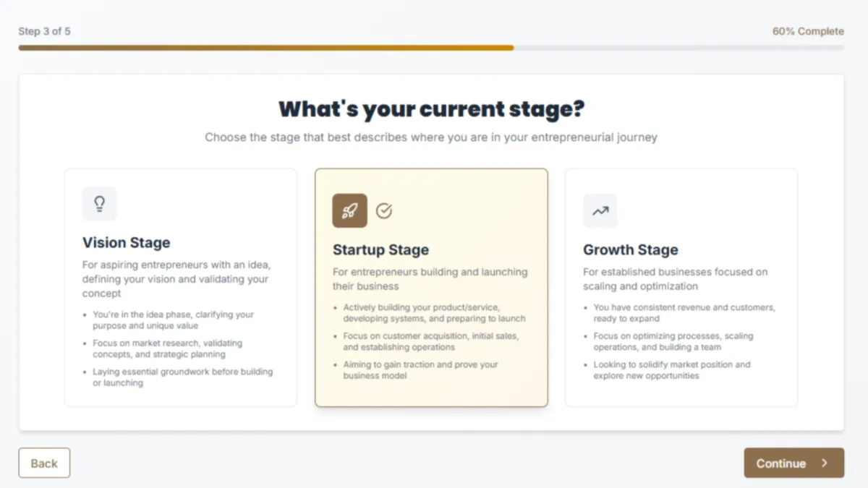Click the chevron arrow inside Continue button
The width and height of the screenshot is (868, 488).
point(825,463)
